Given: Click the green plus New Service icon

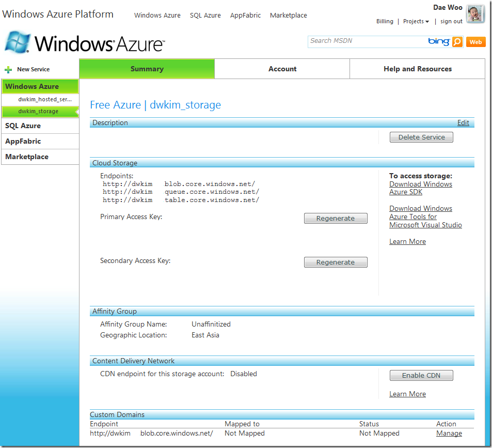Looking at the screenshot, I should click(x=8, y=69).
